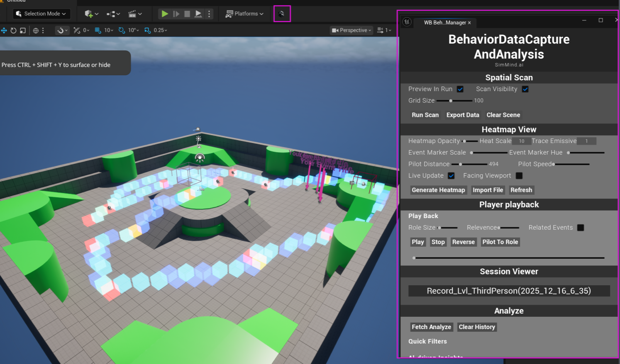Disable Scan Visibility
The image size is (620, 364).
point(525,89)
